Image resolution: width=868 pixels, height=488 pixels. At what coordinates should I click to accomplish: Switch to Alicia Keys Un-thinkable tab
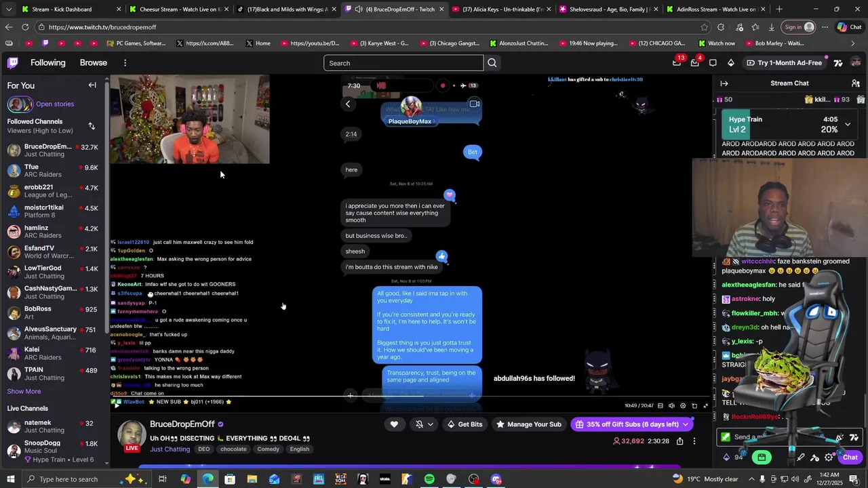click(x=503, y=9)
